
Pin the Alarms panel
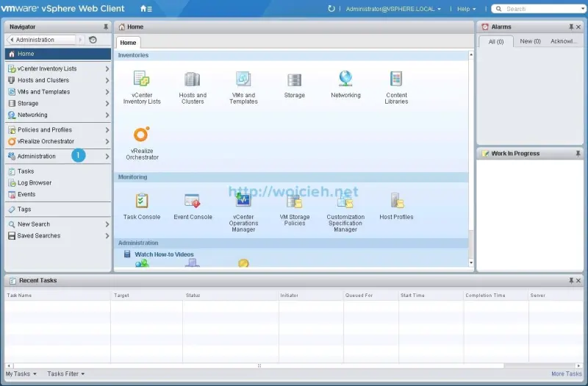click(571, 26)
